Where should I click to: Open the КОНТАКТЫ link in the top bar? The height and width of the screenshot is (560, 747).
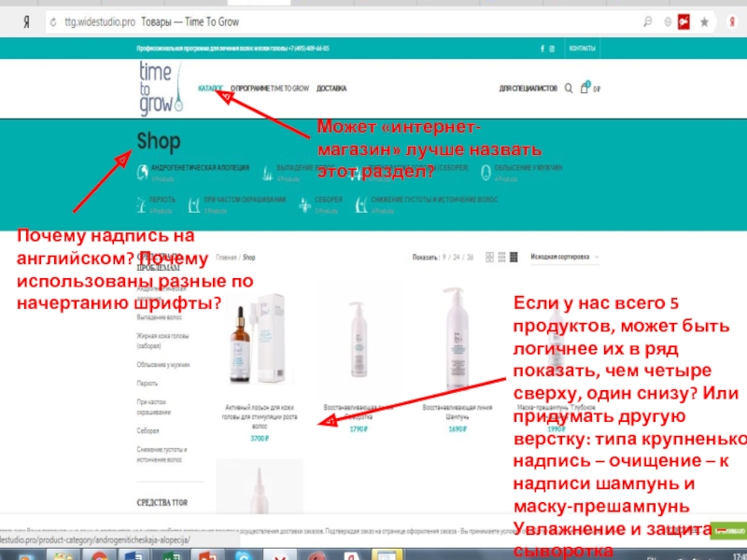coord(582,49)
